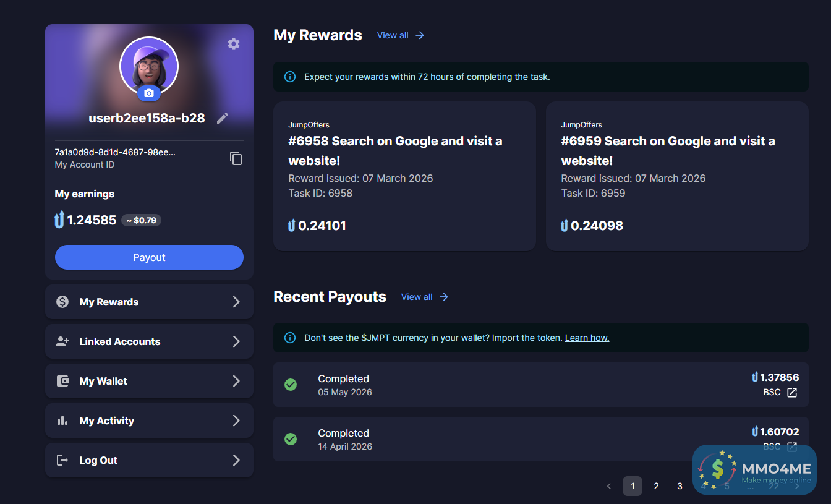
Task: Click 'Task ID: 6959' text
Action: (x=593, y=193)
